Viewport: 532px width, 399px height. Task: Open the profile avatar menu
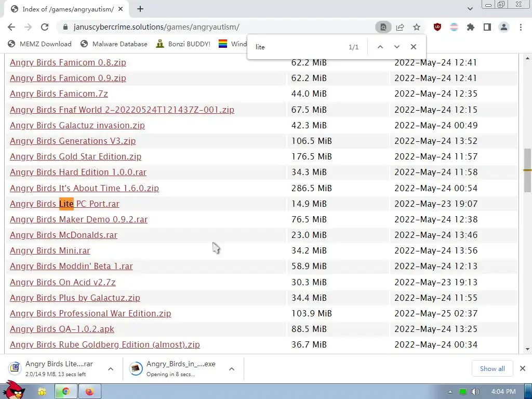[x=504, y=27]
